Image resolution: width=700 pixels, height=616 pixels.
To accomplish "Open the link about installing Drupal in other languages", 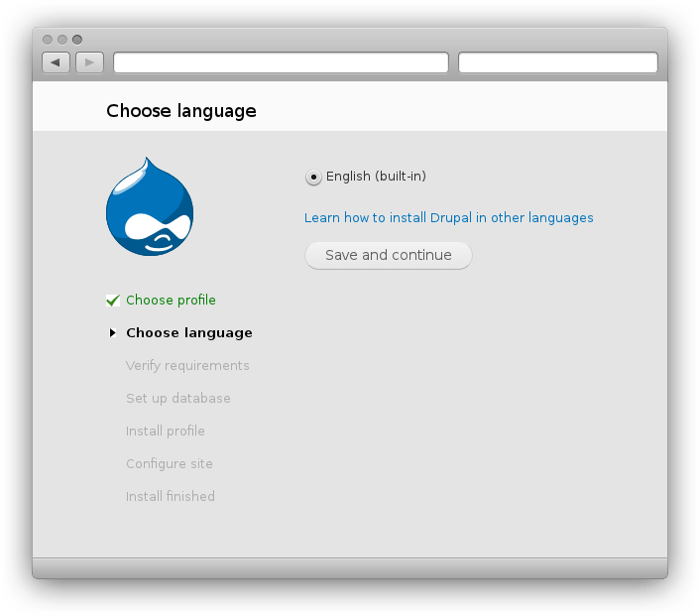I will pos(449,217).
